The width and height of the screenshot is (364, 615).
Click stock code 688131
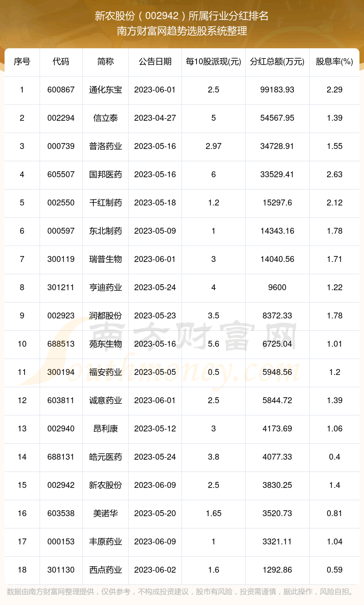(61, 457)
